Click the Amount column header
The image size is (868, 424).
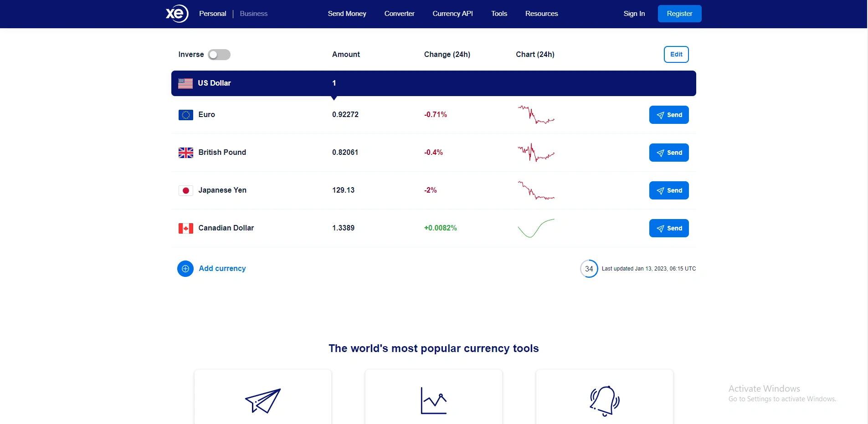[346, 55]
